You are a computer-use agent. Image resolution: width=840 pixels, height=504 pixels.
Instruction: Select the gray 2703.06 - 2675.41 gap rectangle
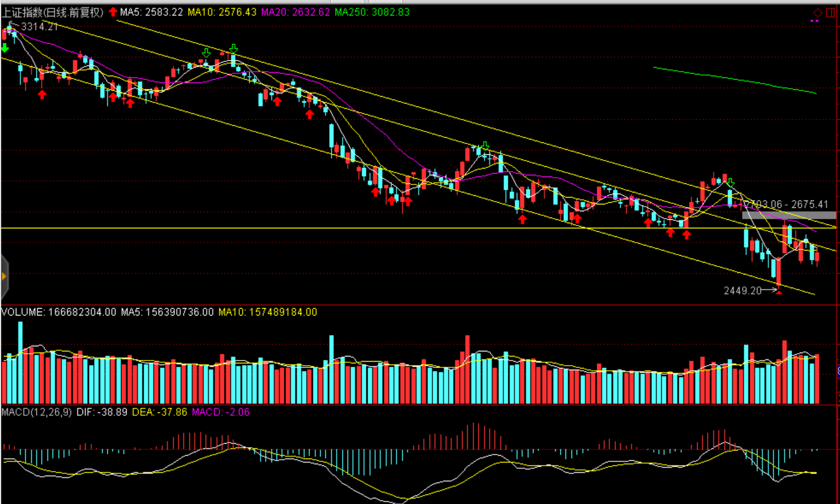(789, 215)
